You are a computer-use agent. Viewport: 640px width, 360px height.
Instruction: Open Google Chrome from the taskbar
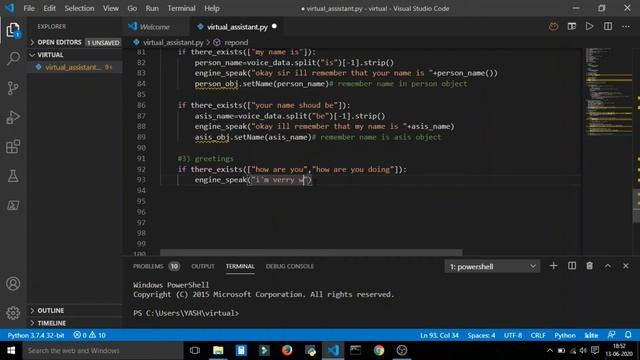pyautogui.click(x=379, y=350)
